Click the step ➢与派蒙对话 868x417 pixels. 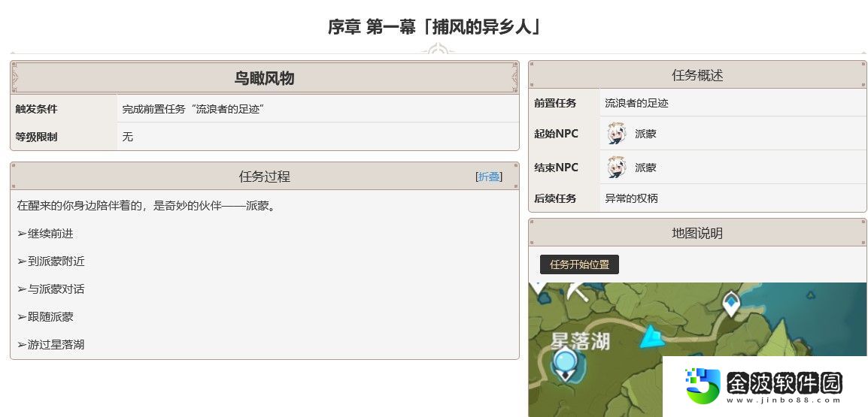click(50, 289)
